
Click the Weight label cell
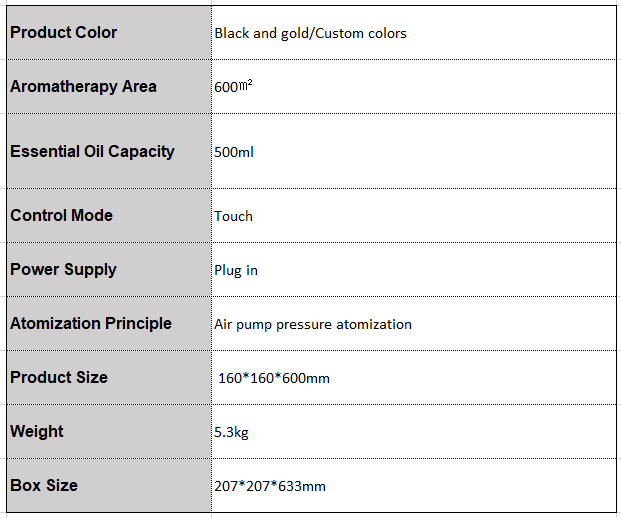[x=109, y=431]
